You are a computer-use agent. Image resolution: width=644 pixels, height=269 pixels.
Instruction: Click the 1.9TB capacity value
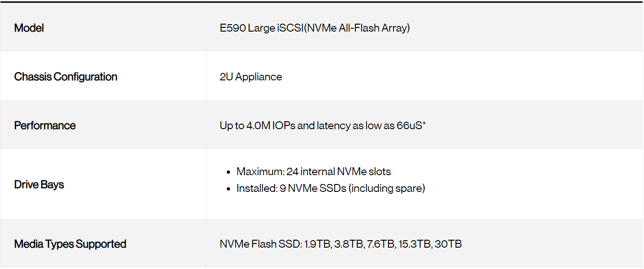[317, 244]
